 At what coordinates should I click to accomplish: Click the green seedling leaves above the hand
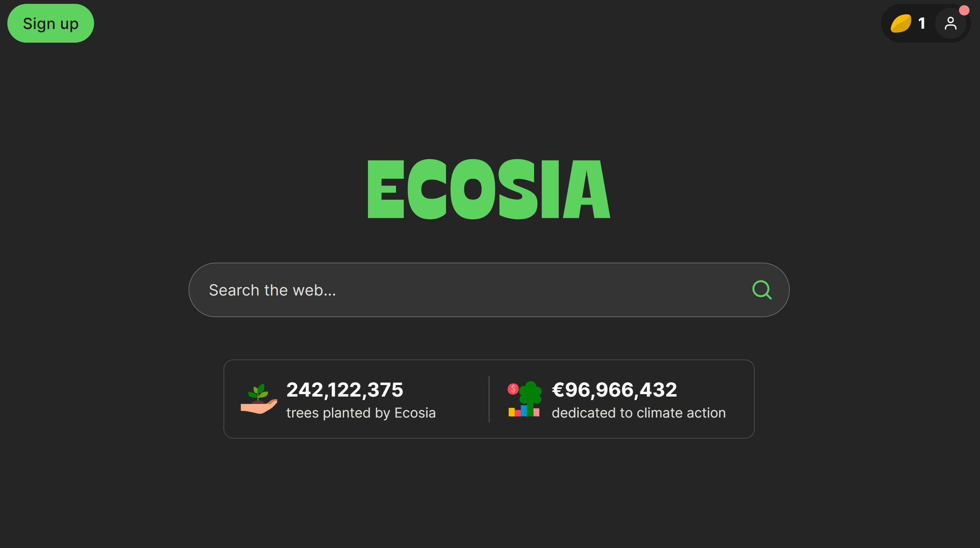259,392
